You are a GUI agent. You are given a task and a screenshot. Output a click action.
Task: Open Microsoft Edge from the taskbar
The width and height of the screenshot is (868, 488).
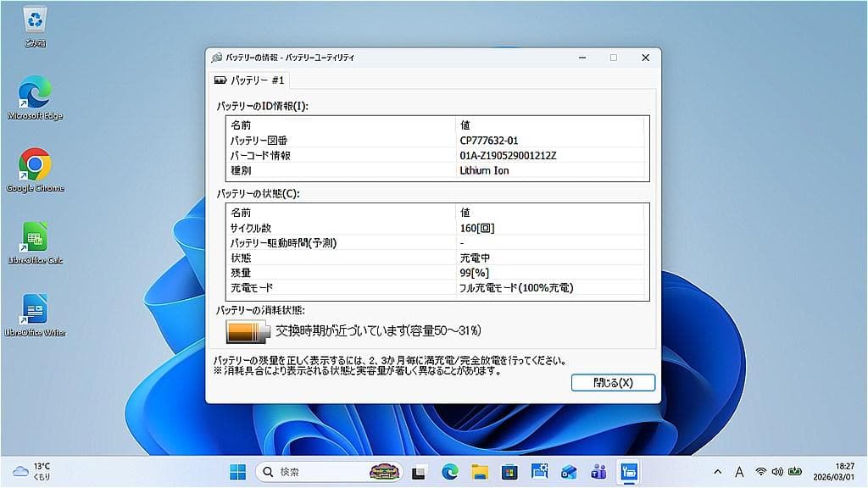click(449, 472)
